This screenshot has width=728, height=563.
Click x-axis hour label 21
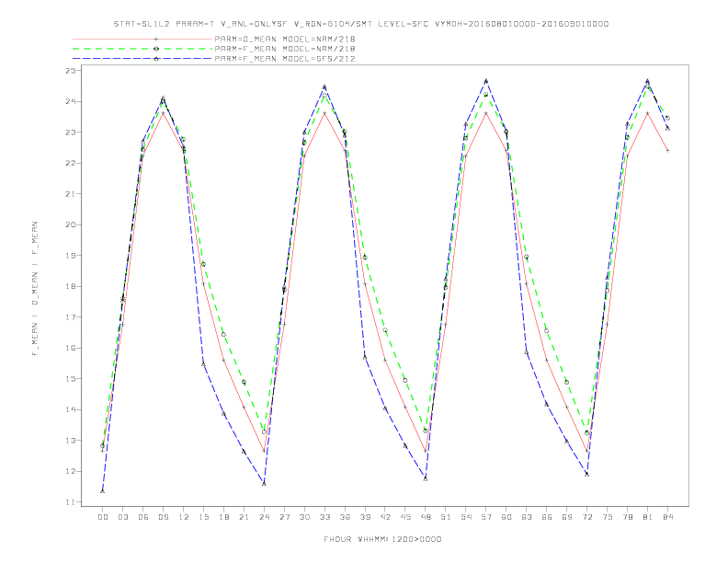point(244,517)
